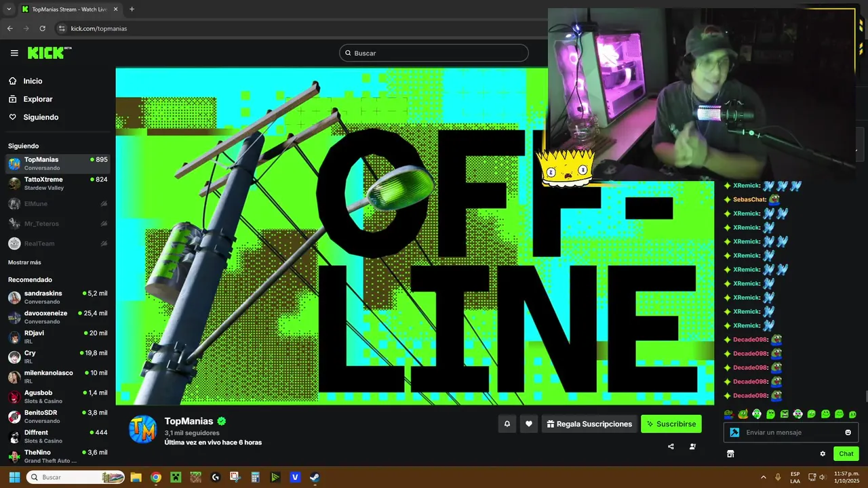Go back with the browser back arrow
868x488 pixels.
[x=9, y=28]
